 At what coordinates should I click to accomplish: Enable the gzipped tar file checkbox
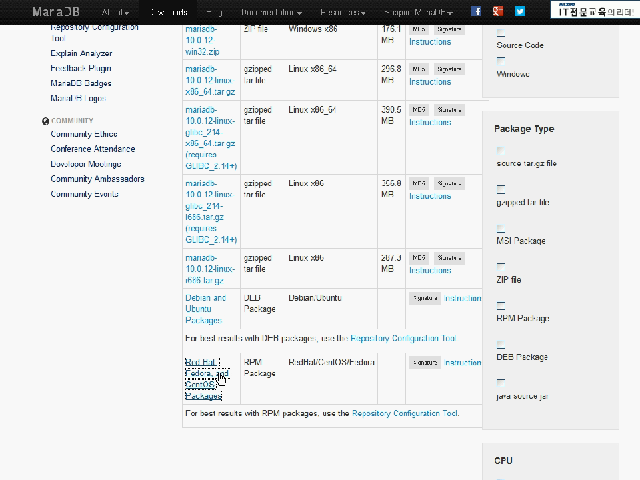pos(501,189)
